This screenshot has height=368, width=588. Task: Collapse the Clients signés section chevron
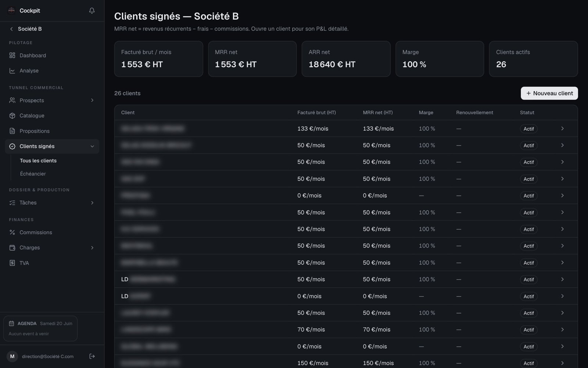[92, 146]
